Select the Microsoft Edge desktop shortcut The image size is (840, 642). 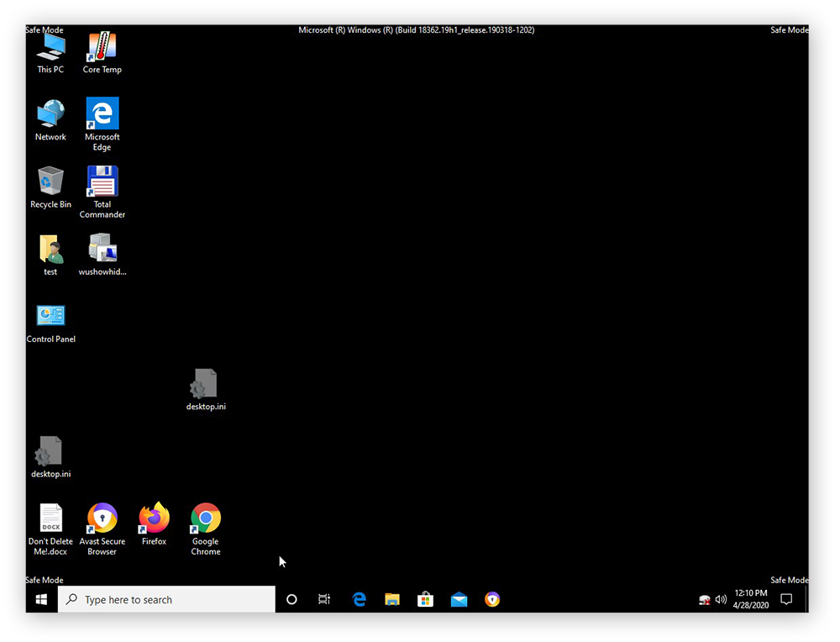[x=102, y=124]
